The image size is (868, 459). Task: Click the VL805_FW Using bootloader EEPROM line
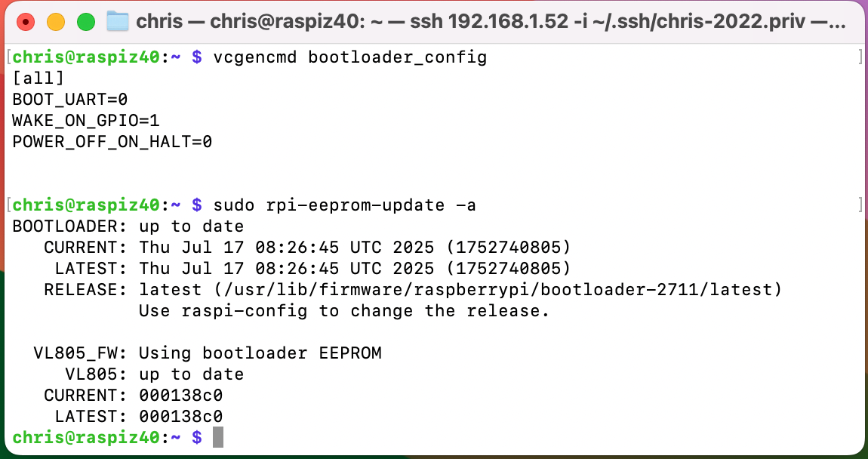click(208, 353)
